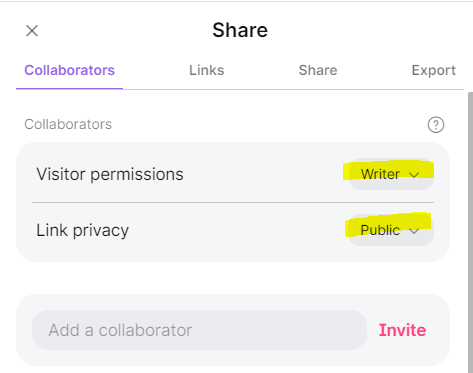Click the Visitor permissions label

[x=110, y=174]
